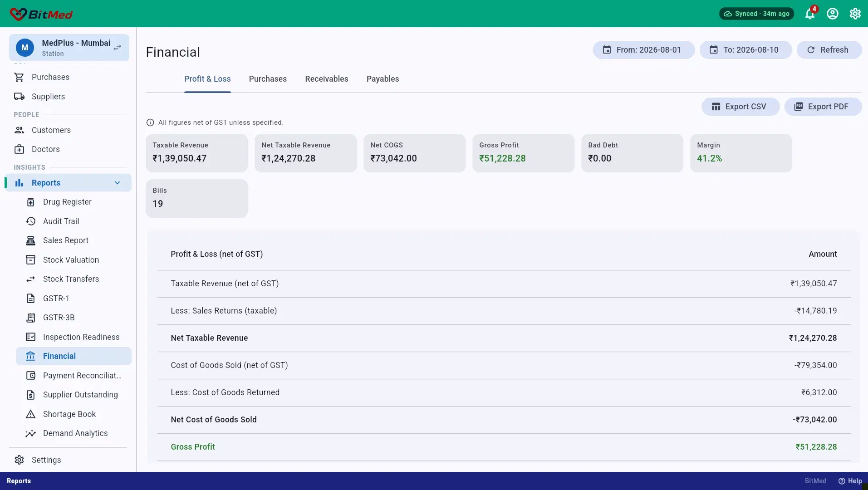Open Supplier Outstanding report
Screen dimensions: 868x490
tap(74, 395)
